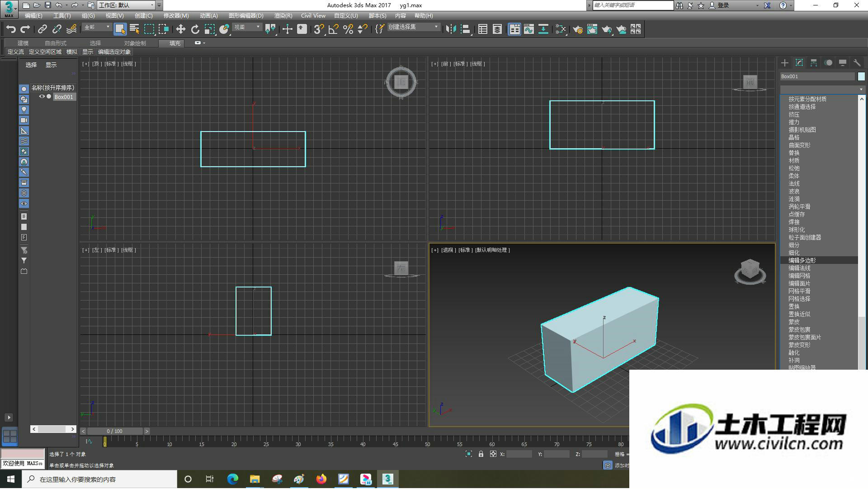
Task: Expand the Help question mark dropdown
Action: click(x=791, y=5)
